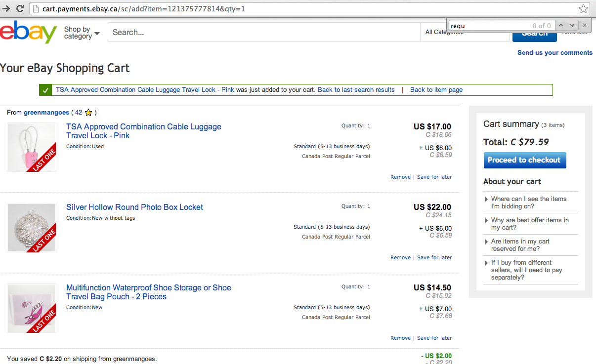Bookmark page with star icon
Viewport: 596px width, 364px height.
(583, 8)
